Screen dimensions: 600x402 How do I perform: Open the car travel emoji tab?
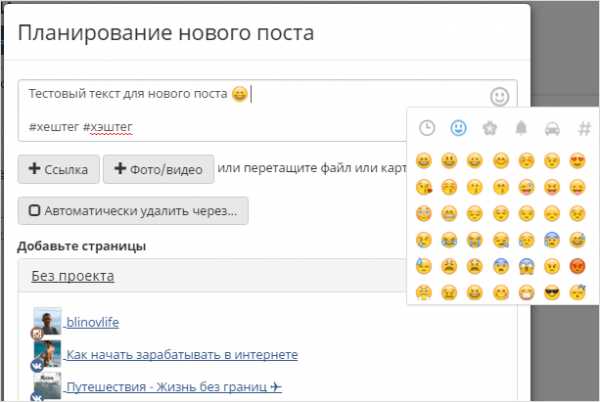(552, 129)
